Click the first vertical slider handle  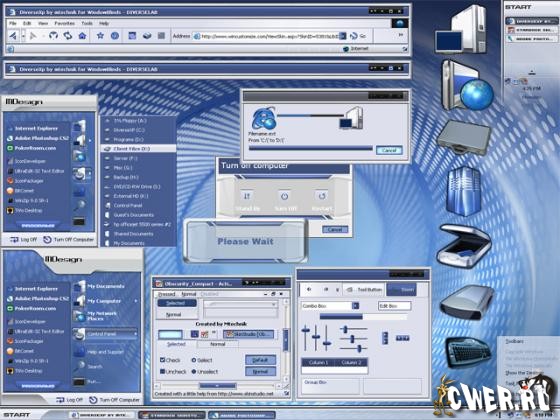tap(305, 331)
